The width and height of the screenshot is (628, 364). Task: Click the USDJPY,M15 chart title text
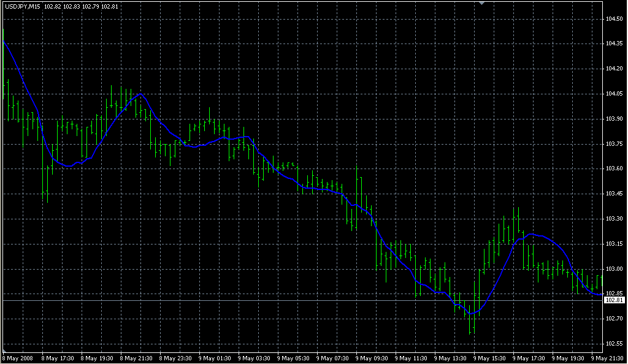coord(23,6)
